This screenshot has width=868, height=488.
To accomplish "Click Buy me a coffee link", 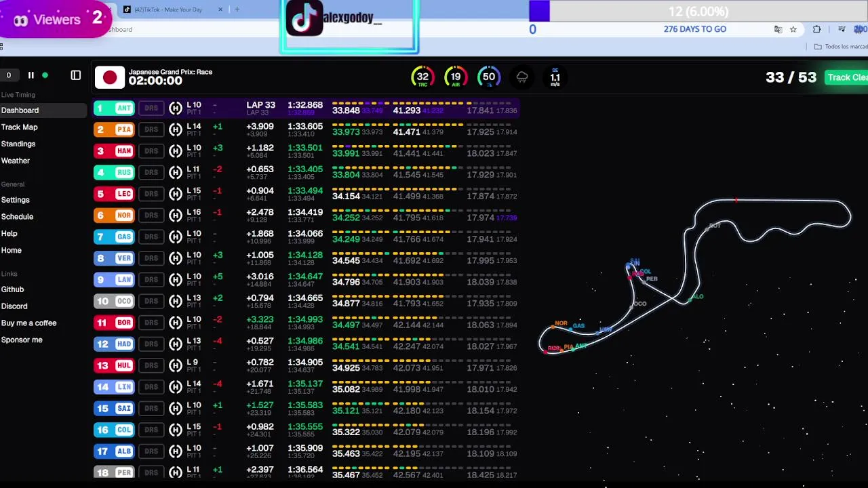I will click(x=28, y=323).
